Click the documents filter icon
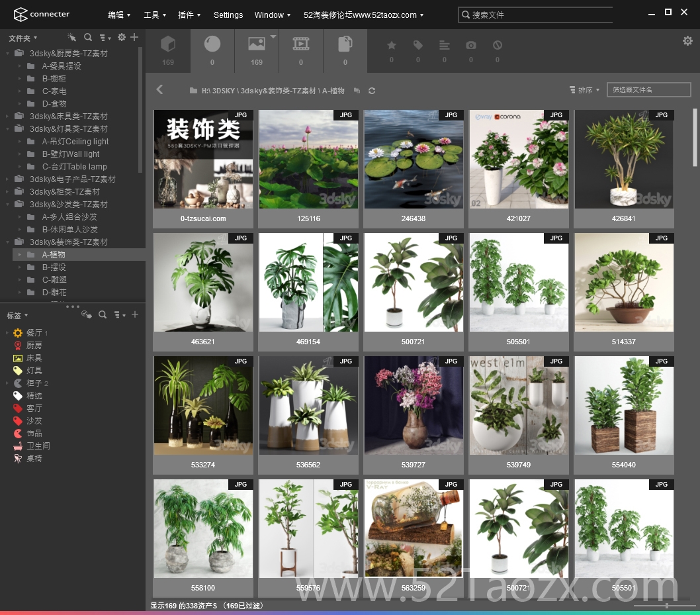700x615 pixels. [x=345, y=50]
